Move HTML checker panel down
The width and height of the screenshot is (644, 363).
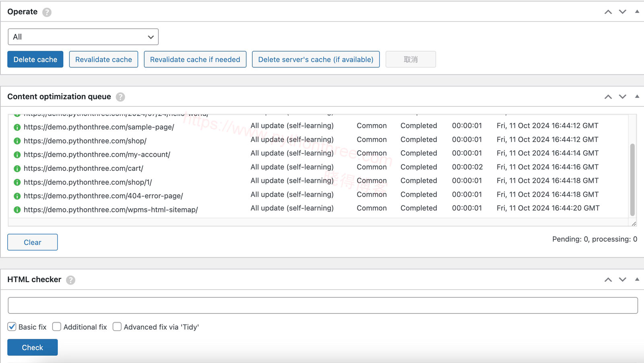tap(623, 280)
